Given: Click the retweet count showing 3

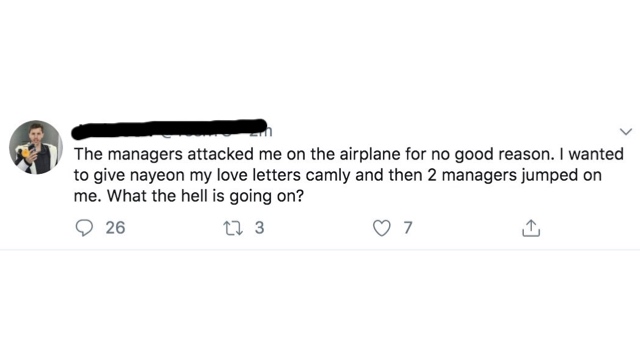Looking at the screenshot, I should [x=260, y=228].
